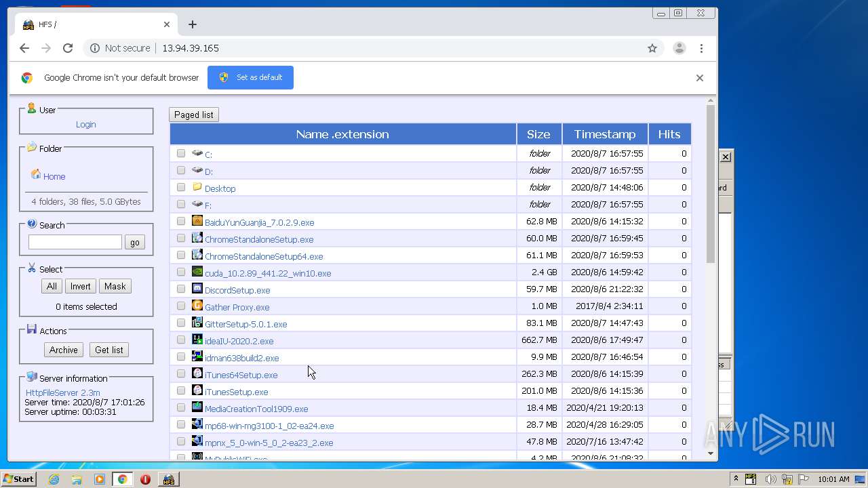Click the search go button

pos(135,242)
